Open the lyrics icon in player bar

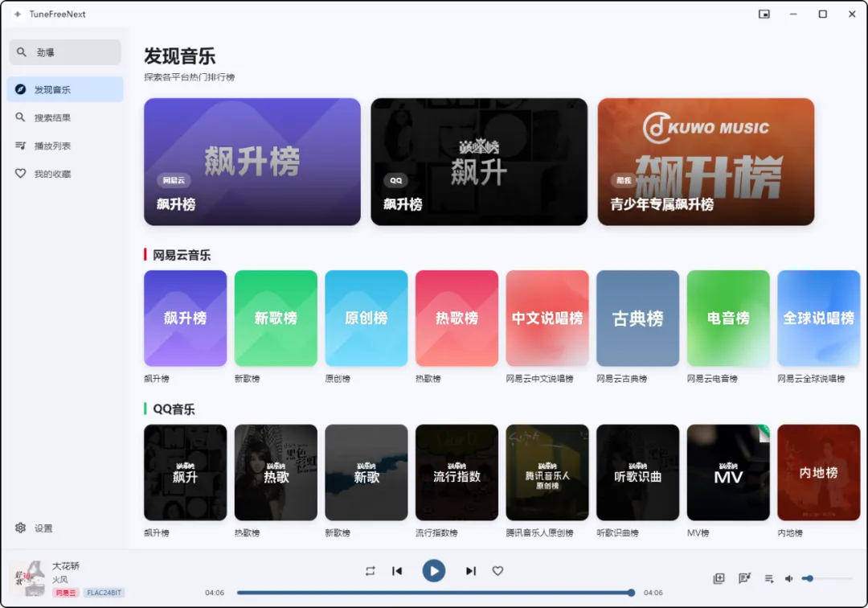(x=744, y=579)
